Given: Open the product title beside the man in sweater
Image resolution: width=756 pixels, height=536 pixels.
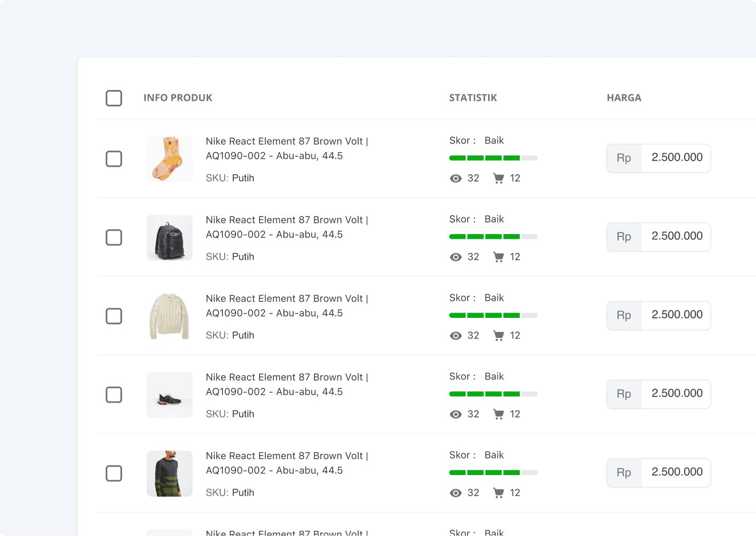Looking at the screenshot, I should (x=287, y=463).
